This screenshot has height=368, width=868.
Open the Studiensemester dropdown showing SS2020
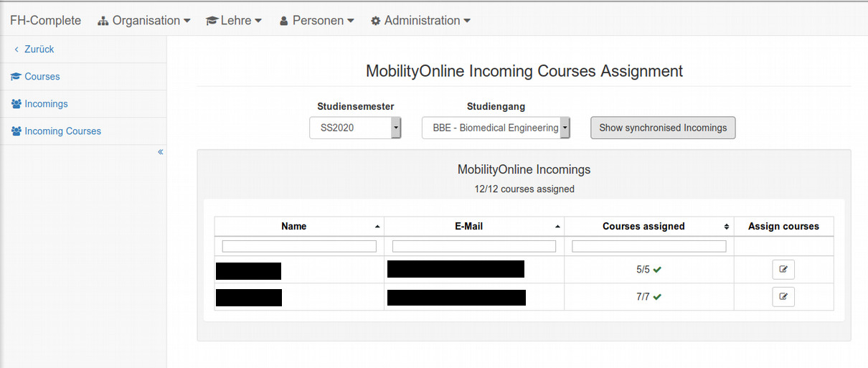click(x=355, y=128)
